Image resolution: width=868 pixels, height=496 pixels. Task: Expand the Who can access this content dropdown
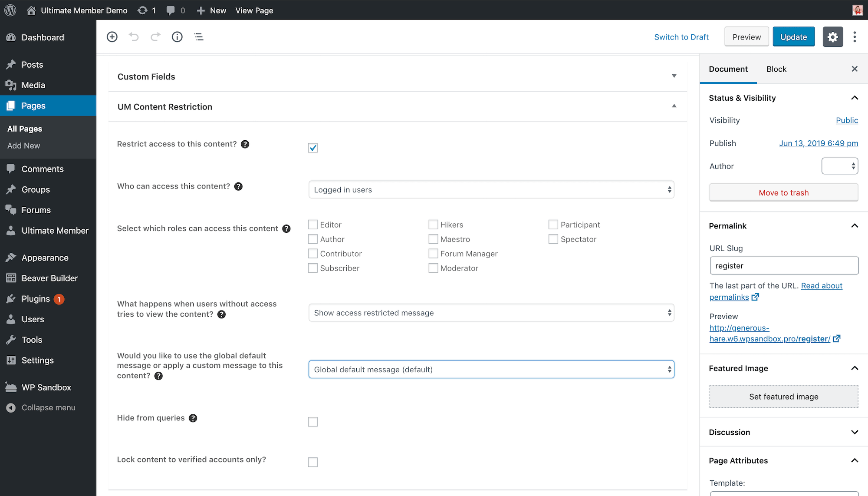click(490, 189)
